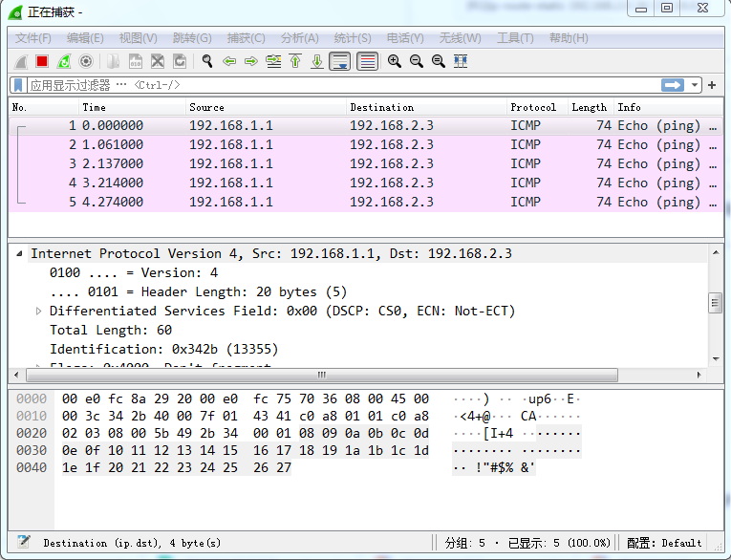The height and width of the screenshot is (560, 731).
Task: Jump to the first packet icon
Action: 295,61
